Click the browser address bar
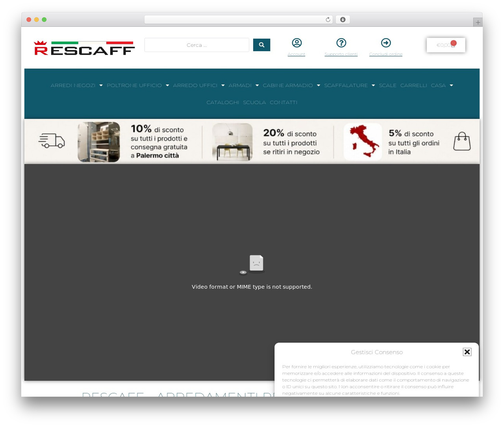 pos(239,20)
